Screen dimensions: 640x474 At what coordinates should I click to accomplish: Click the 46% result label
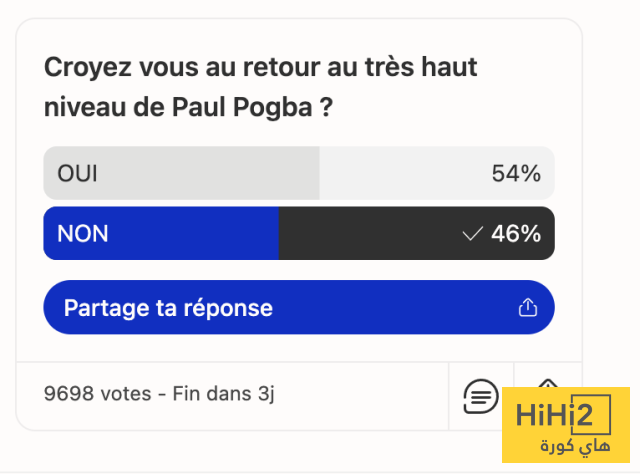click(516, 234)
